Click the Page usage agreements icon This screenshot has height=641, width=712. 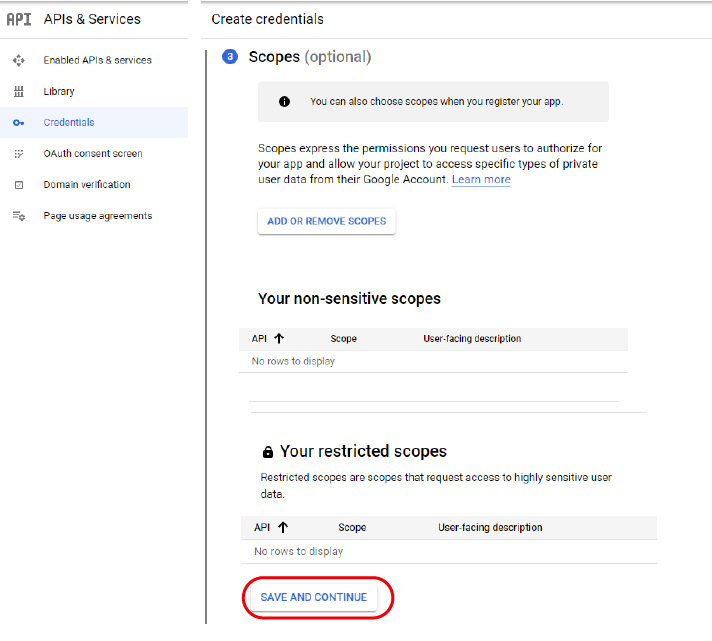point(18,216)
